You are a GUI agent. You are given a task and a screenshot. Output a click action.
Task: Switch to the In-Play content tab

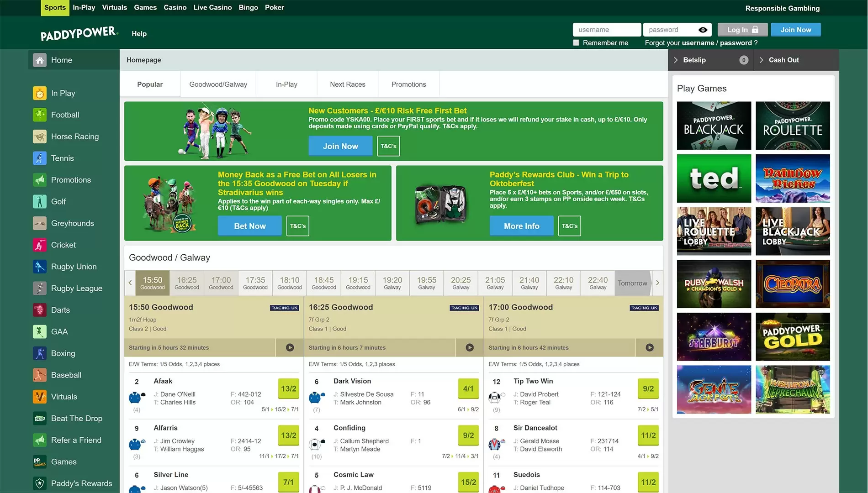point(286,84)
